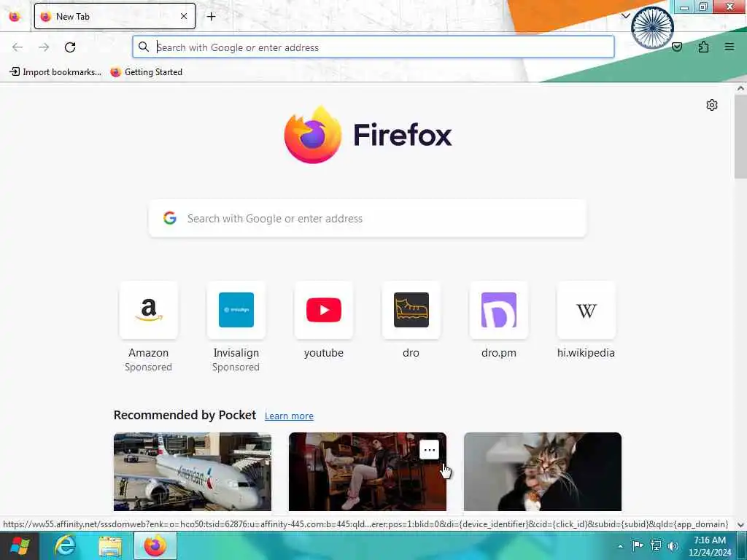
Task: Close the New Tab tab
Action: [184, 16]
